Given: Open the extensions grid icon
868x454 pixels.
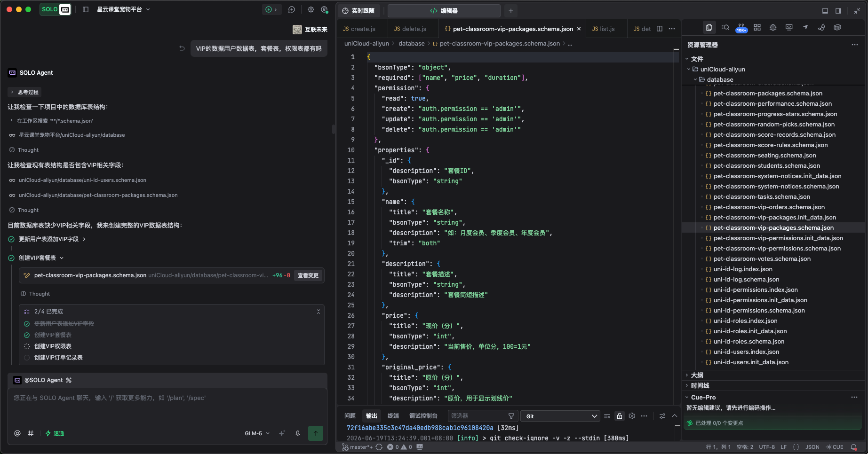Looking at the screenshot, I should click(x=757, y=27).
